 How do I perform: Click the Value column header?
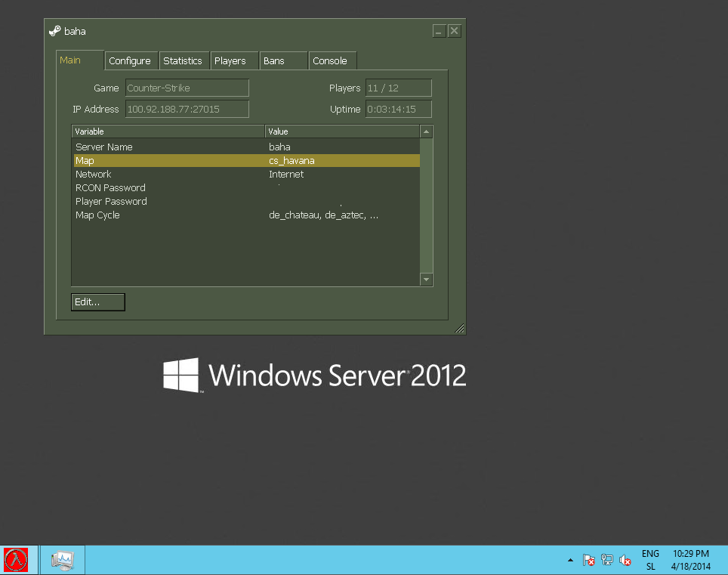[343, 131]
